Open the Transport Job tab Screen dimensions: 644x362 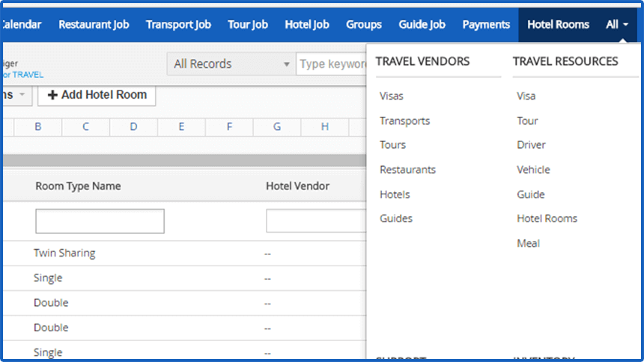178,25
